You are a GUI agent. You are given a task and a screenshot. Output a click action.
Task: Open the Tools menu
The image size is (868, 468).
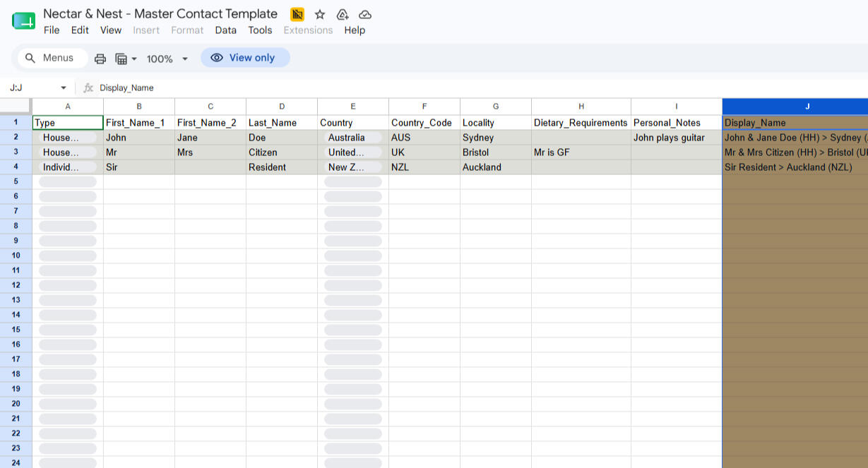click(x=260, y=30)
